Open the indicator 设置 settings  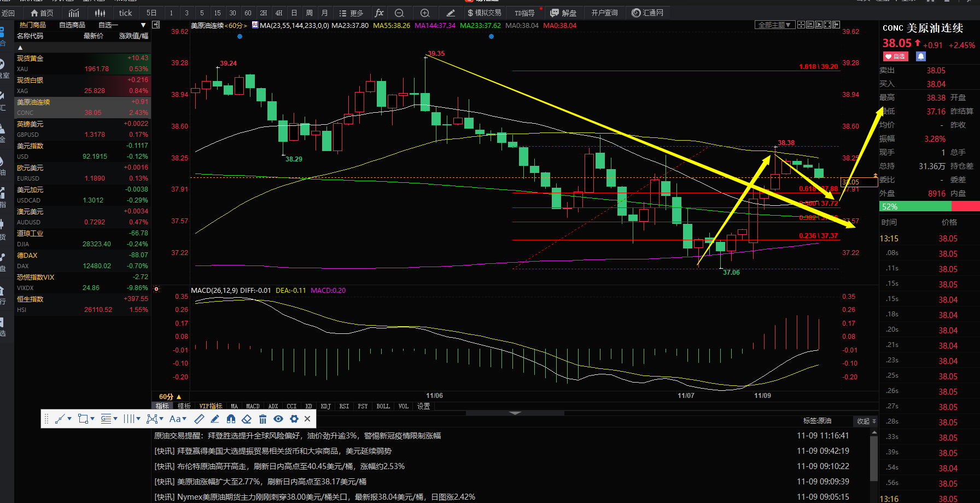click(x=423, y=406)
